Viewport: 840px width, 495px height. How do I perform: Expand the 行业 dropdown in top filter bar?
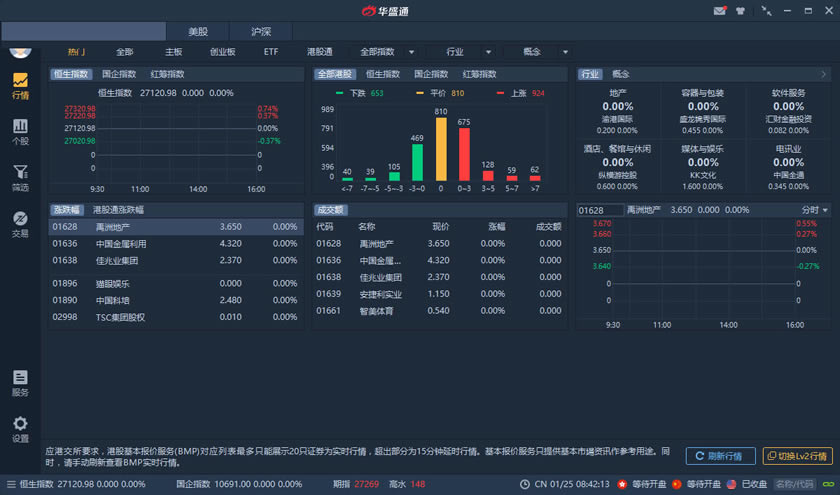(x=488, y=52)
